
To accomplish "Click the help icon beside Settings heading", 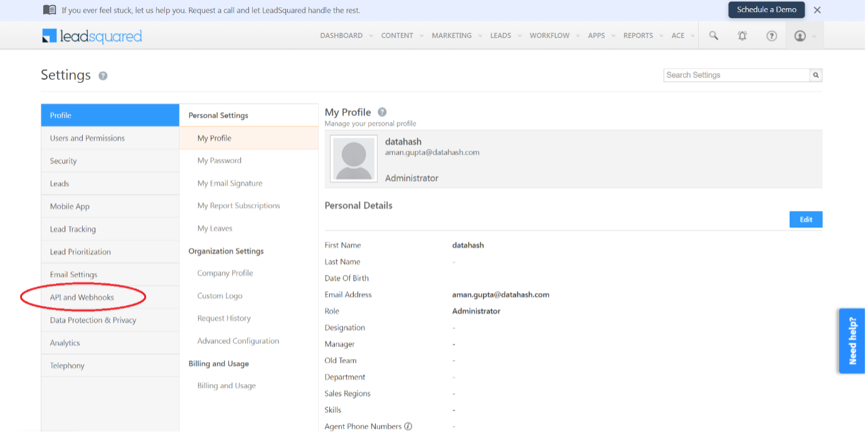I will (103, 75).
